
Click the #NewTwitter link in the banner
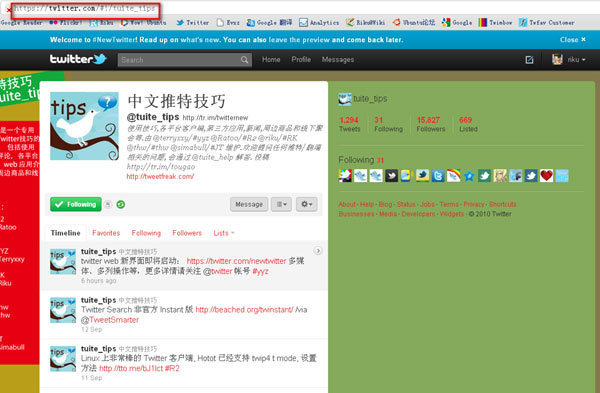click(x=114, y=39)
